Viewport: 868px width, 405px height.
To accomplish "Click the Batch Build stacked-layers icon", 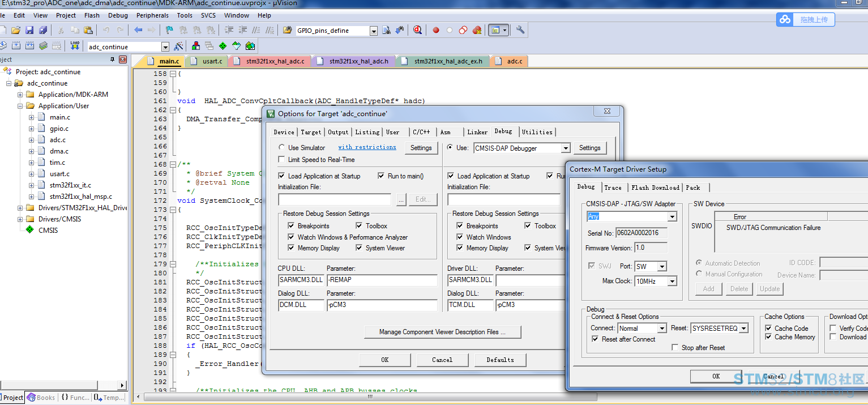I will pos(42,46).
